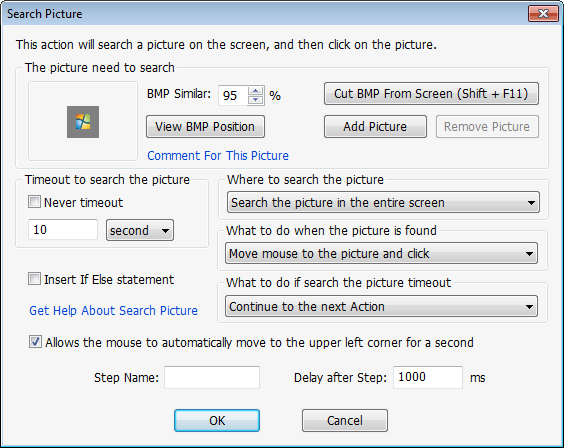Uncheck the mouse upper left corner option

point(35,342)
